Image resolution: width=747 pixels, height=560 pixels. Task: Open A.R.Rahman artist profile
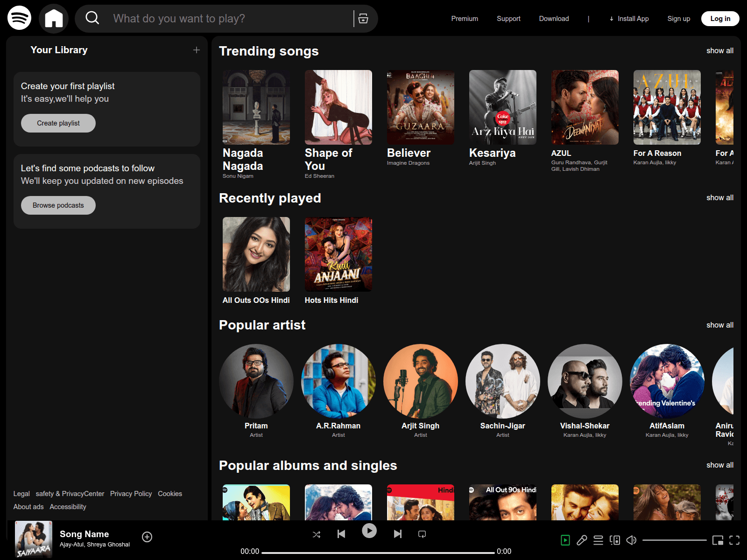pyautogui.click(x=338, y=391)
